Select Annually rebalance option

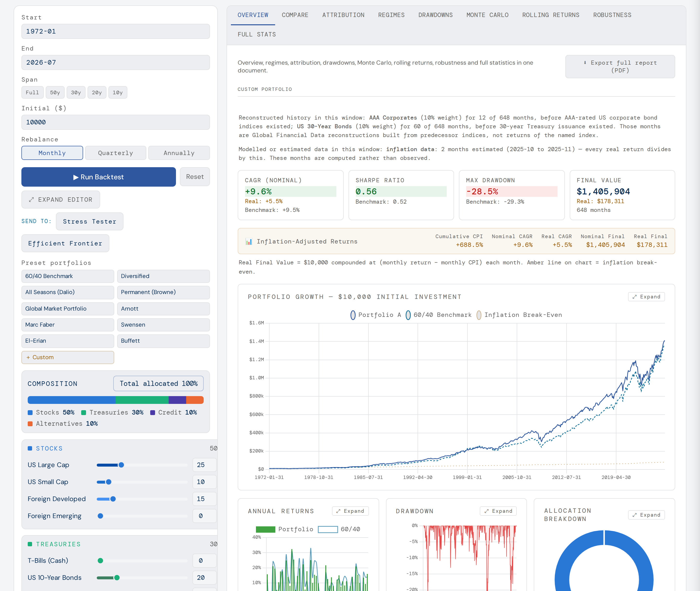(179, 153)
